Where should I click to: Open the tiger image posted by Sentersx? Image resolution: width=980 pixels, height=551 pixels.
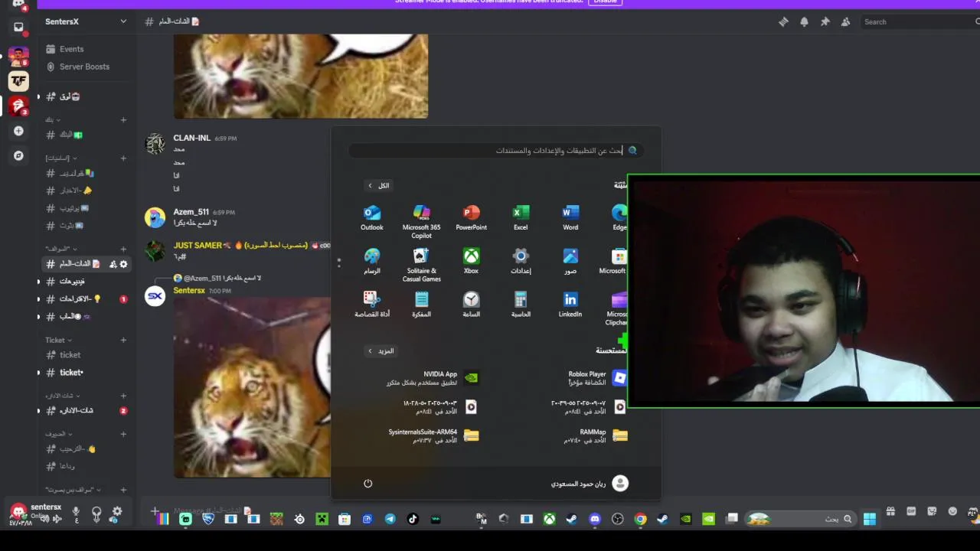coord(252,387)
